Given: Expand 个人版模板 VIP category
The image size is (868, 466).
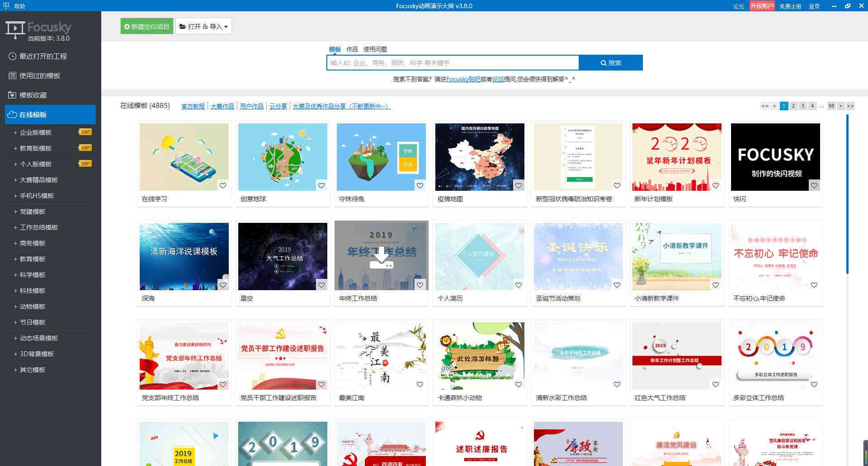Looking at the screenshot, I should [50, 164].
